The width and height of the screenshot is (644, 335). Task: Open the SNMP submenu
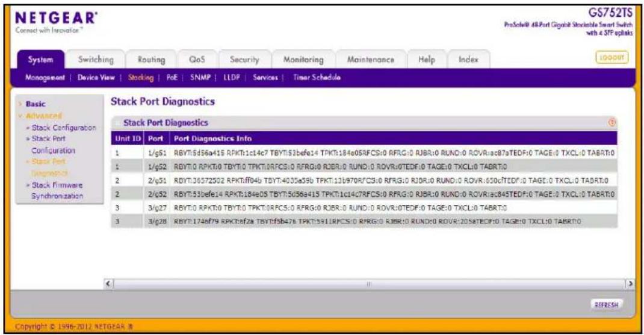(x=200, y=77)
